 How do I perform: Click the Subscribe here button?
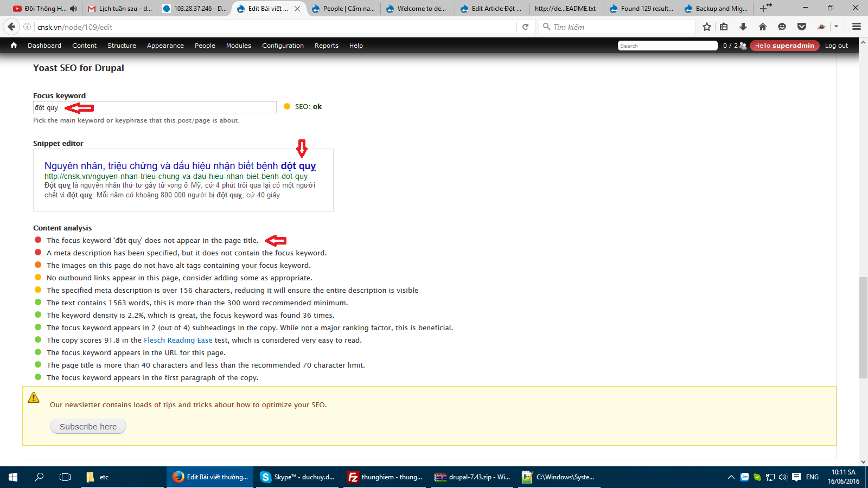[87, 426]
